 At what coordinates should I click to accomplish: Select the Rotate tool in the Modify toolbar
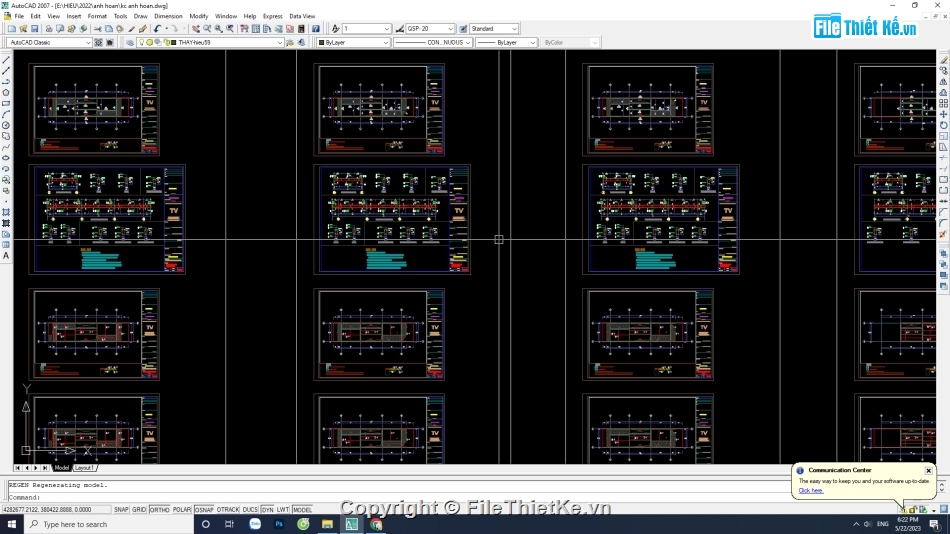click(943, 125)
